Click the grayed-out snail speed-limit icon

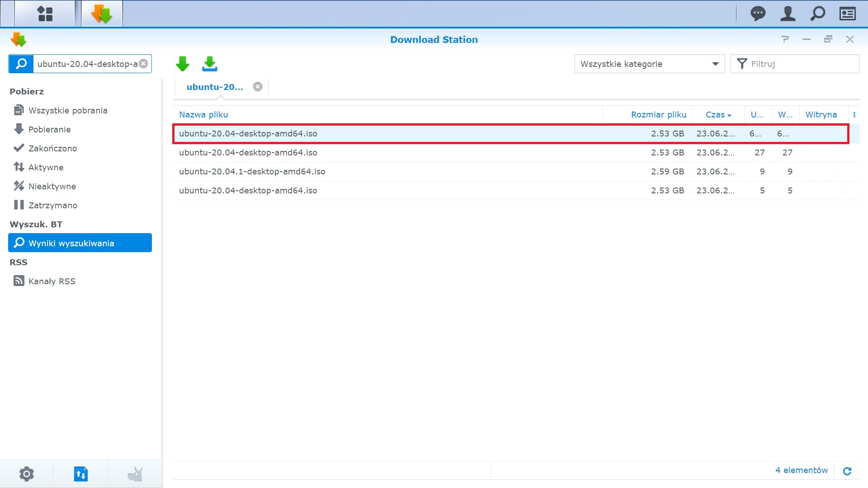[135, 474]
